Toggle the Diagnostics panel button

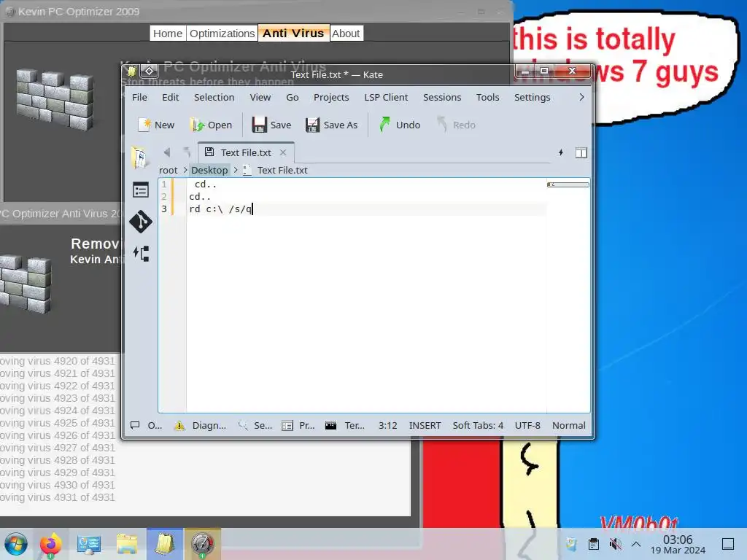pyautogui.click(x=200, y=425)
